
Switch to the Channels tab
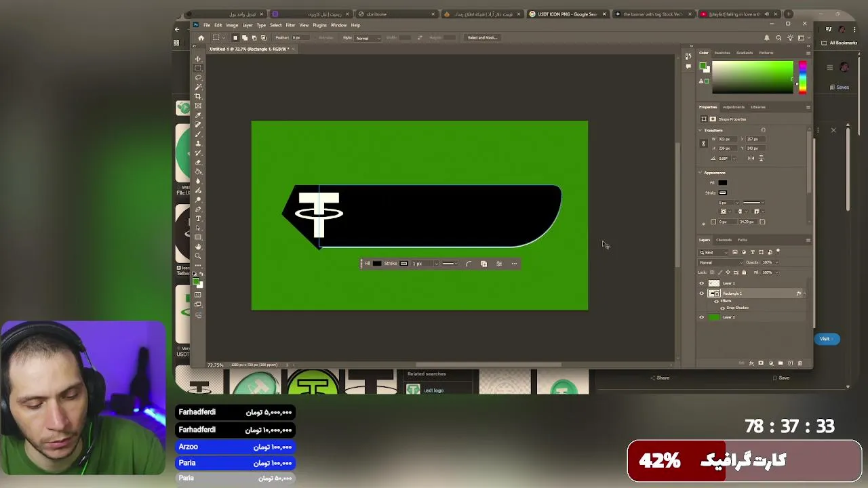(x=724, y=240)
